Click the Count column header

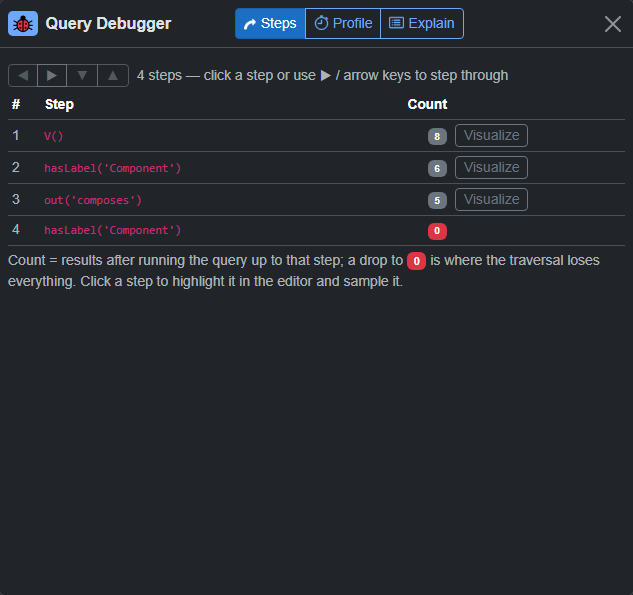click(427, 104)
